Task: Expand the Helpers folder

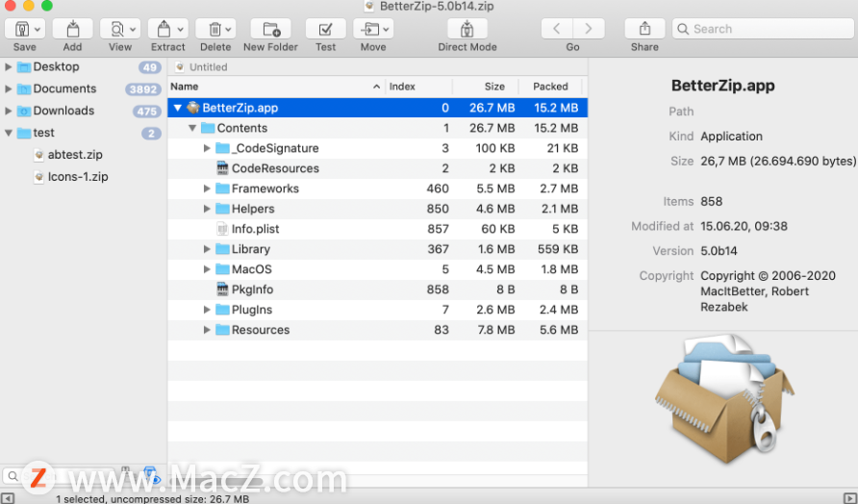Action: click(x=207, y=209)
